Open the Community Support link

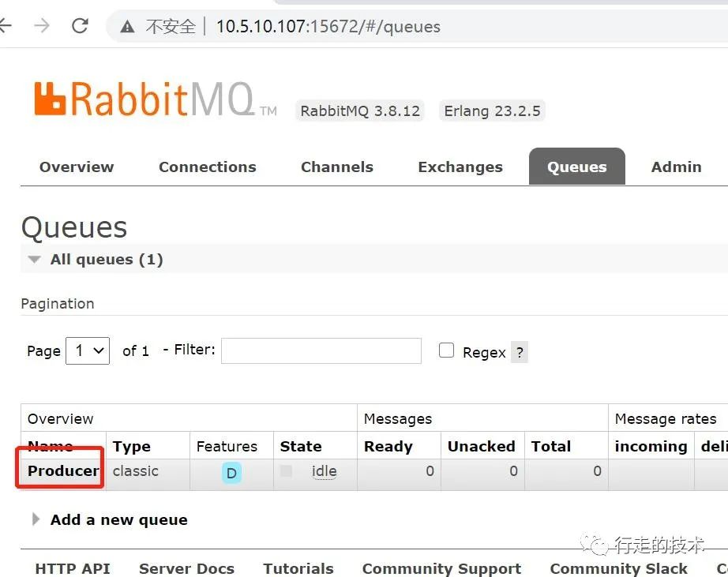coord(441,568)
